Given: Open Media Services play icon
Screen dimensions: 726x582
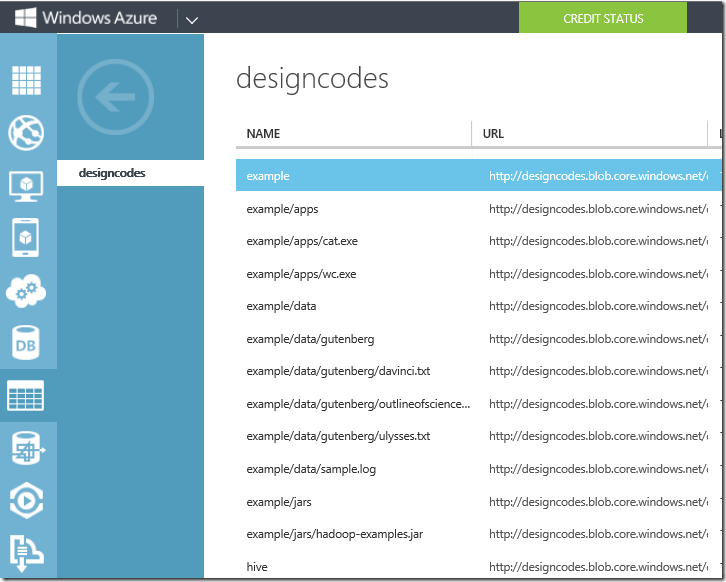Looking at the screenshot, I should (26, 500).
